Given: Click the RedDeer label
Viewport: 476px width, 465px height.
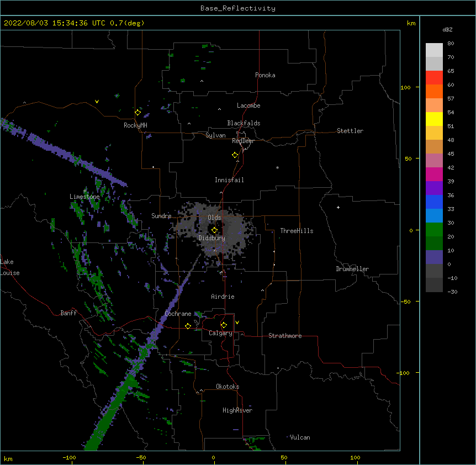Looking at the screenshot, I should [243, 141].
